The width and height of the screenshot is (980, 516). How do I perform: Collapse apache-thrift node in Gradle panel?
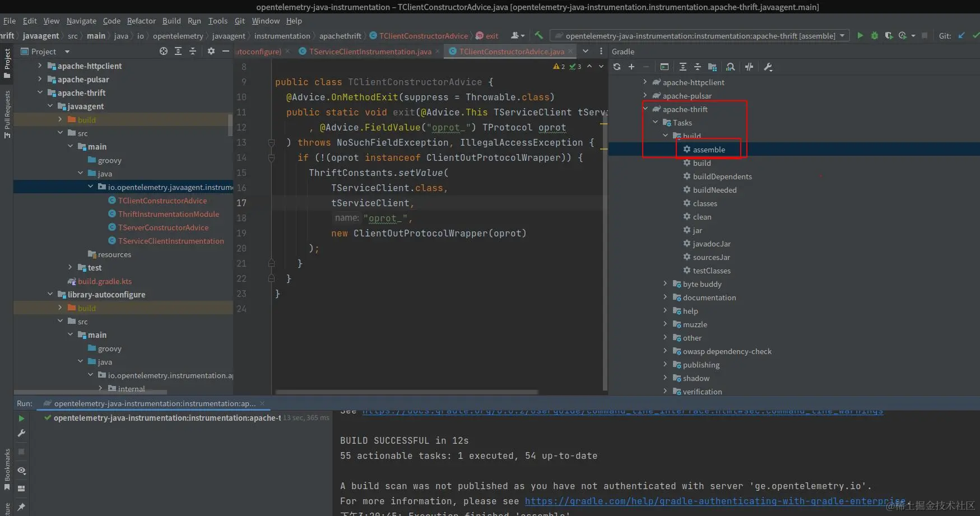point(645,109)
